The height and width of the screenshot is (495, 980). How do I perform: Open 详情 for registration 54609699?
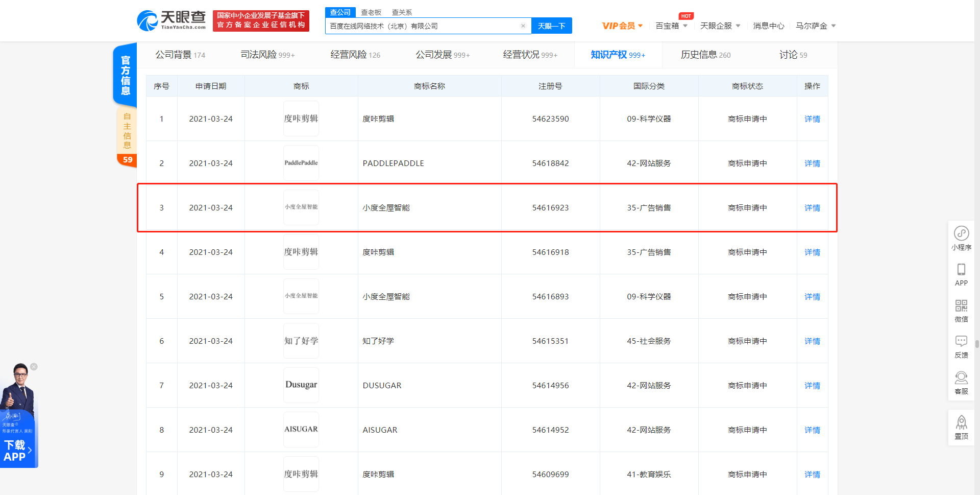[812, 474]
